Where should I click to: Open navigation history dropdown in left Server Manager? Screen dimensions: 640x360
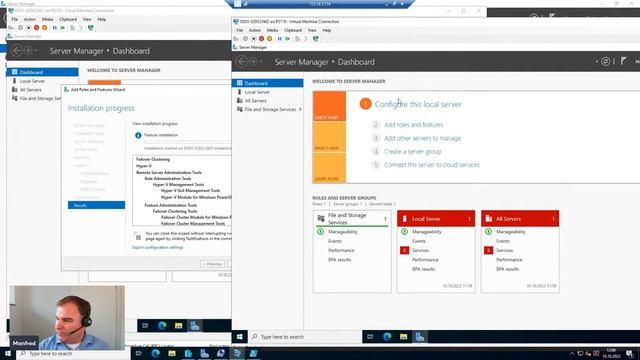pos(36,51)
